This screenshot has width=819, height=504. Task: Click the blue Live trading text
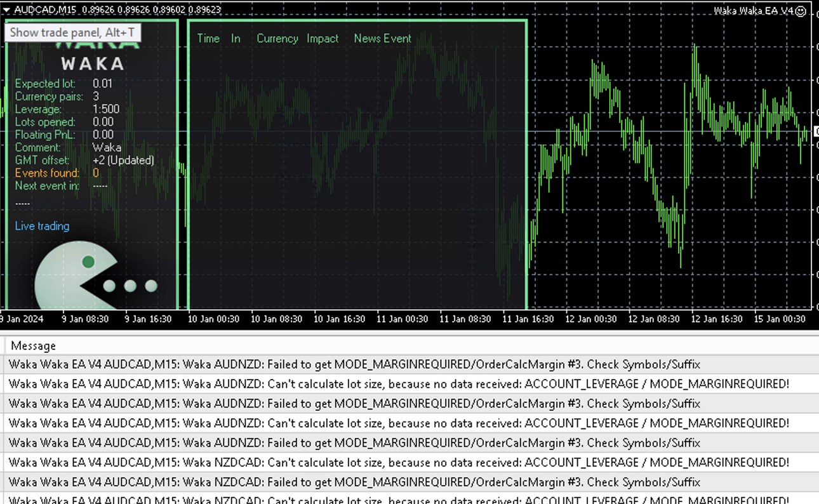pos(42,226)
